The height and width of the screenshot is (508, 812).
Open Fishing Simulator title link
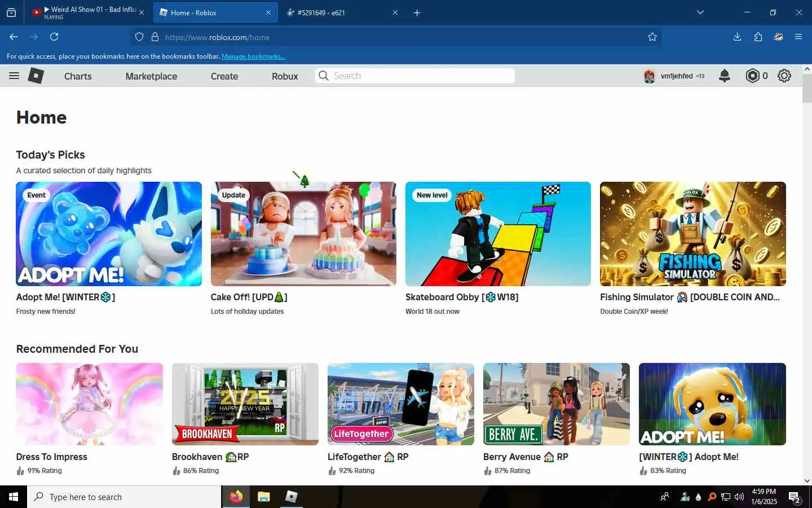690,297
